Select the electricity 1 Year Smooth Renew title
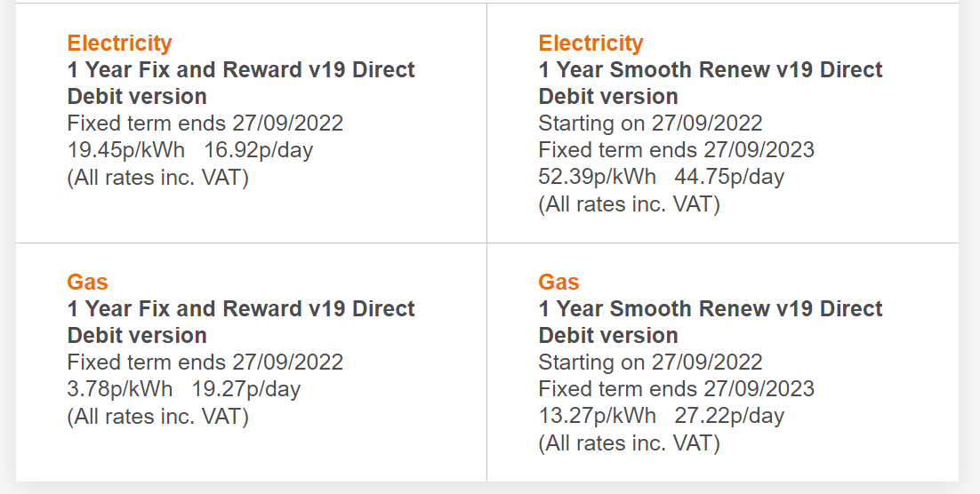 [x=711, y=83]
